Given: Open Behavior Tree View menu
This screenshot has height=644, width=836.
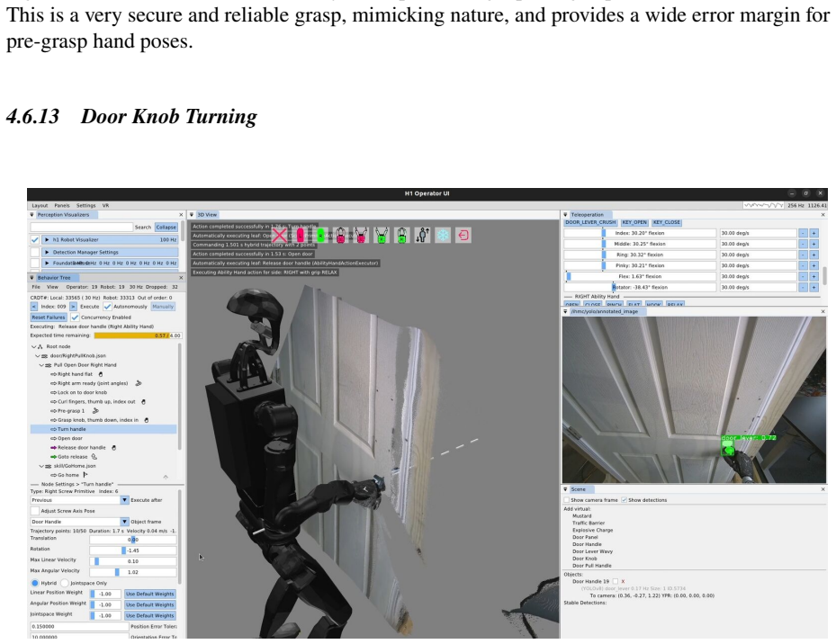Looking at the screenshot, I should [52, 287].
